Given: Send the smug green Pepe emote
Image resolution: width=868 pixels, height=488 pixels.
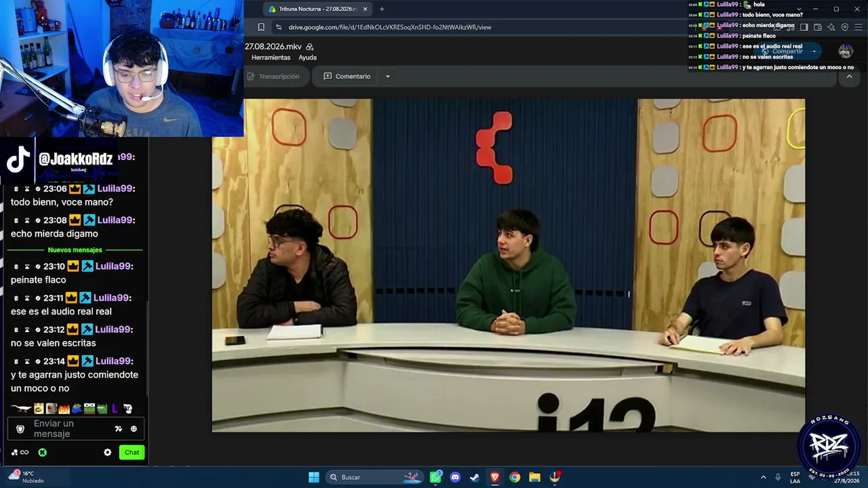Looking at the screenshot, I should 102,409.
